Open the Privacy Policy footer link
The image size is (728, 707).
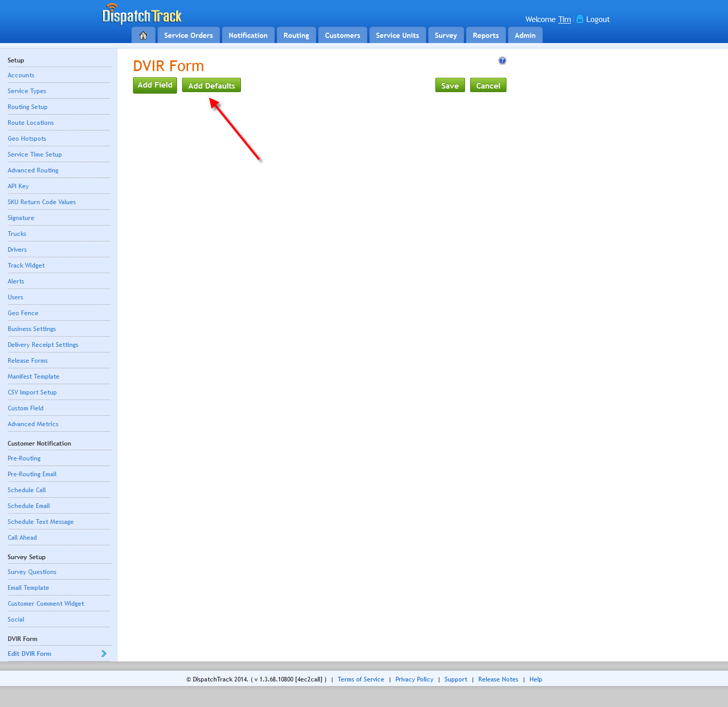(x=414, y=679)
